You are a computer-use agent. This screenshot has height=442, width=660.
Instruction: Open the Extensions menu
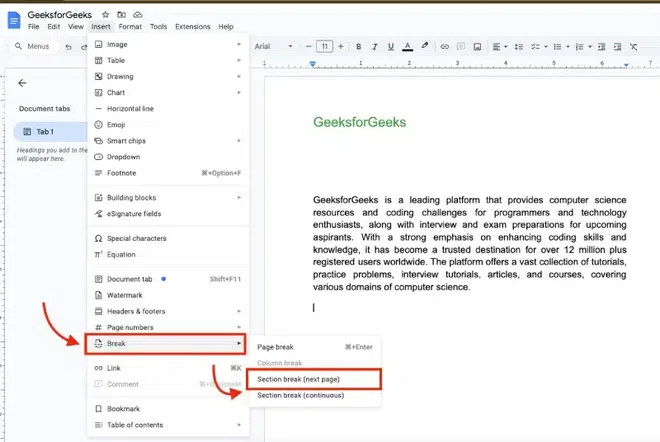click(x=193, y=27)
